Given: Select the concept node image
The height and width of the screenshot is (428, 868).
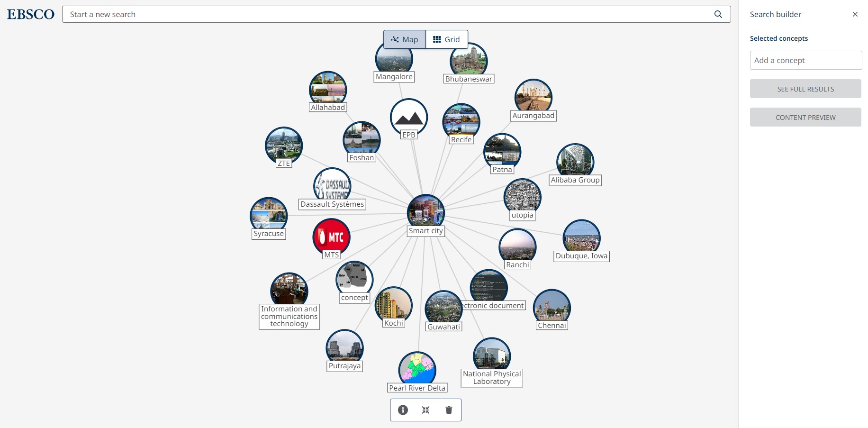Looking at the screenshot, I should click(x=354, y=279).
